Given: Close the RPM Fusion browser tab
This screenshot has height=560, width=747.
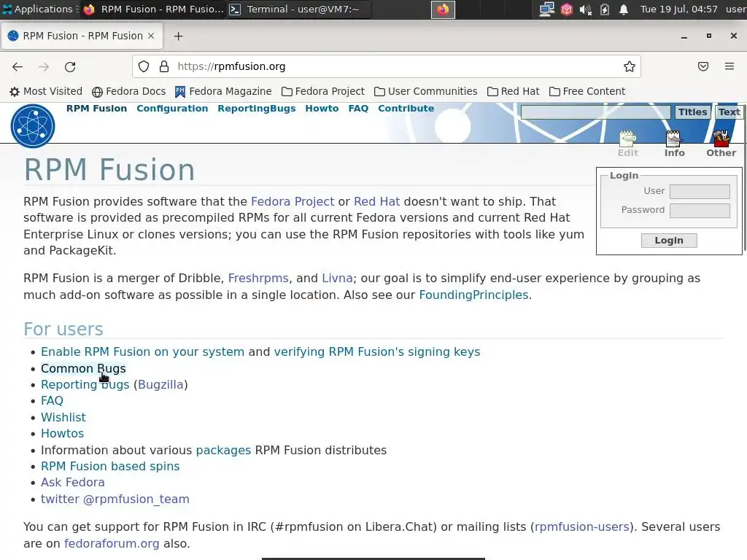Looking at the screenshot, I should click(x=151, y=36).
